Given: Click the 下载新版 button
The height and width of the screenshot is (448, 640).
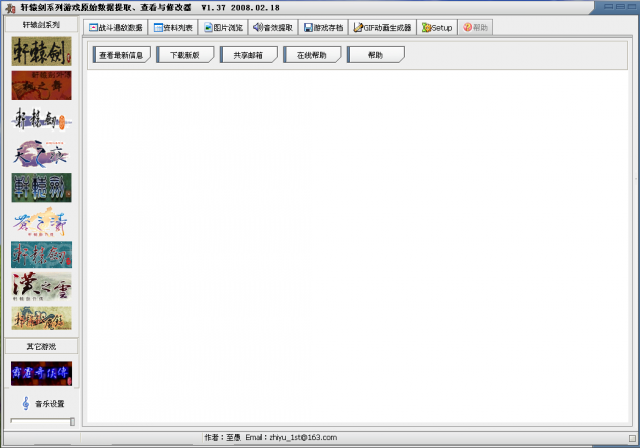Looking at the screenshot, I should point(185,55).
